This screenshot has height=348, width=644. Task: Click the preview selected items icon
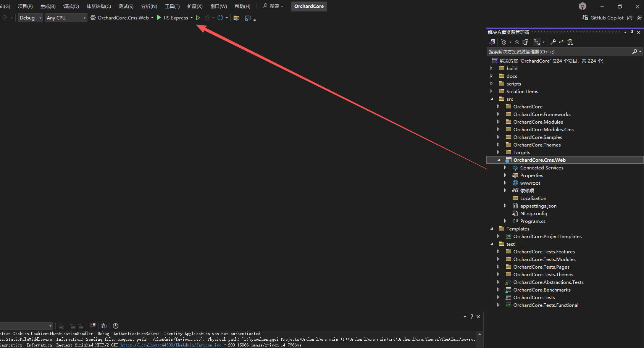pos(562,42)
